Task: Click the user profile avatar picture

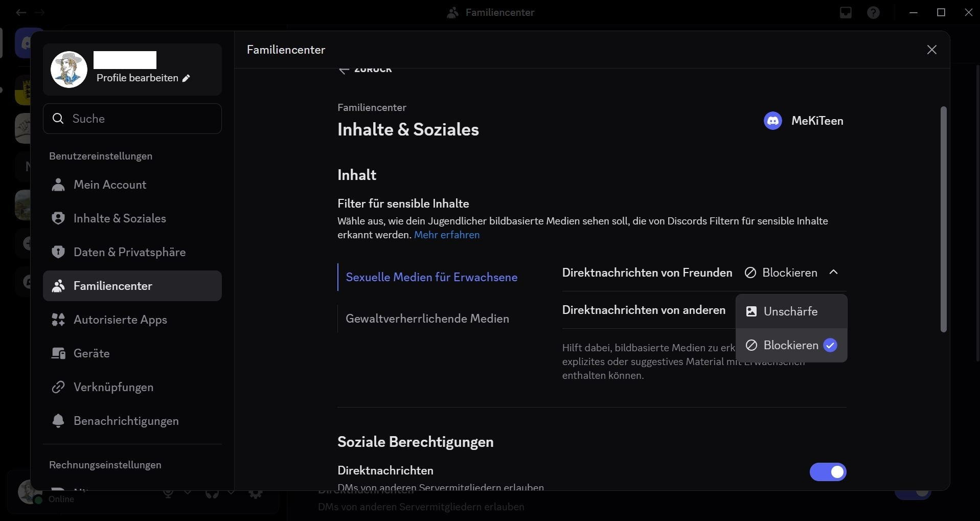Action: [69, 70]
